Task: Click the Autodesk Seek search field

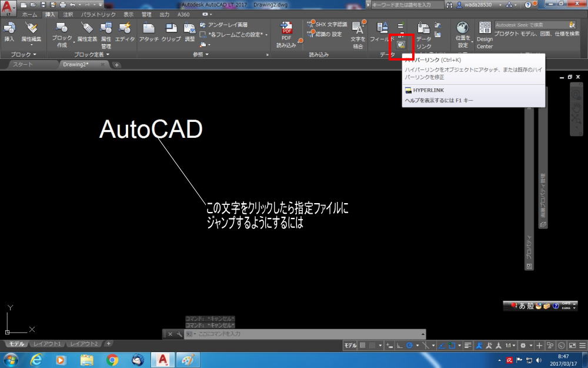Action: (x=535, y=25)
